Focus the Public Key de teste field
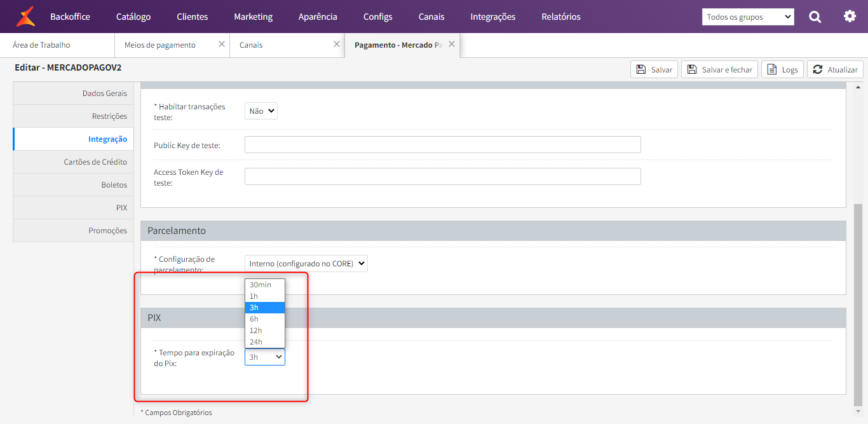The image size is (868, 424). (443, 145)
